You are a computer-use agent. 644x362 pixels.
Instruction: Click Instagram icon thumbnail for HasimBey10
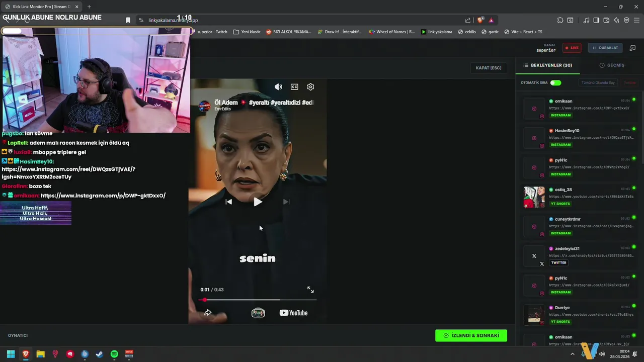(x=534, y=138)
